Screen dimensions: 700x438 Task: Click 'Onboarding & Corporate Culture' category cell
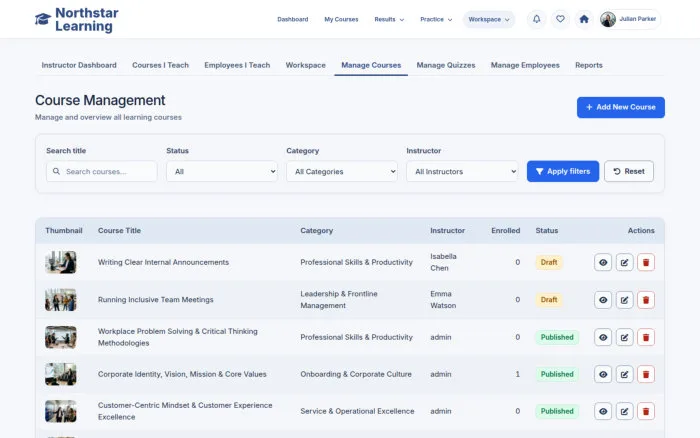click(356, 375)
